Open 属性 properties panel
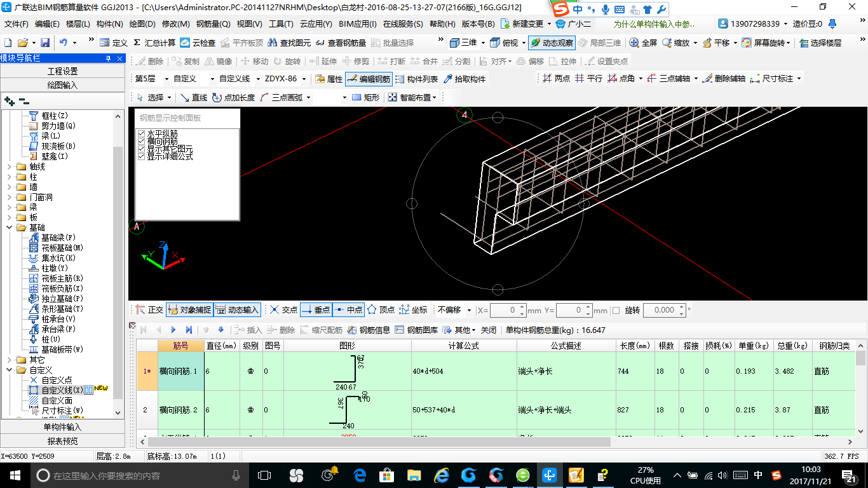Viewport: 868px width, 488px height. pyautogui.click(x=329, y=79)
